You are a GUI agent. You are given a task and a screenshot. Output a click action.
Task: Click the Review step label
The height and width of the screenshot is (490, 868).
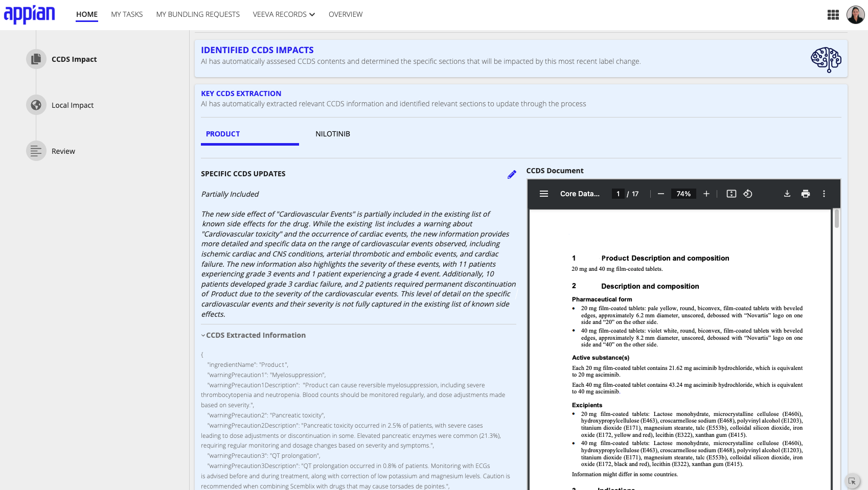click(x=63, y=151)
